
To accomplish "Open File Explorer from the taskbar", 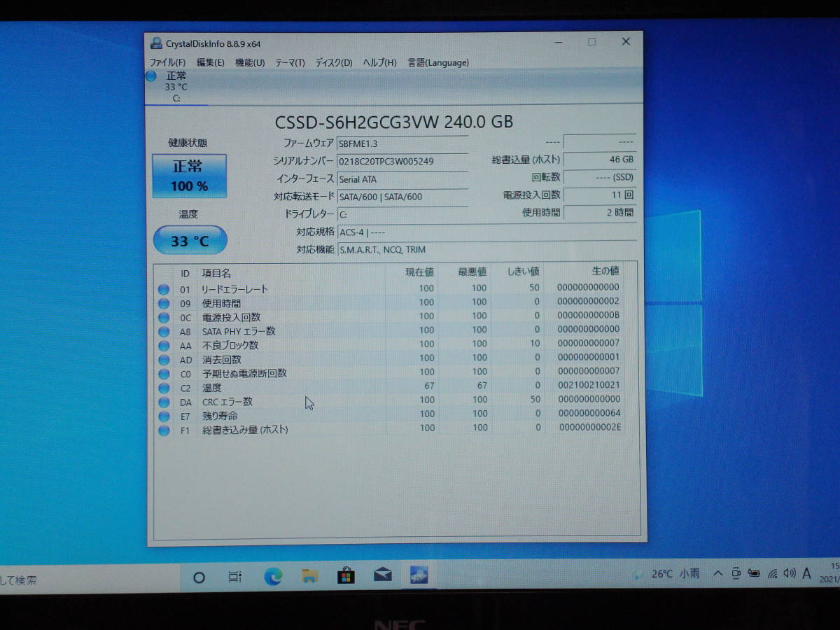I will tap(310, 576).
